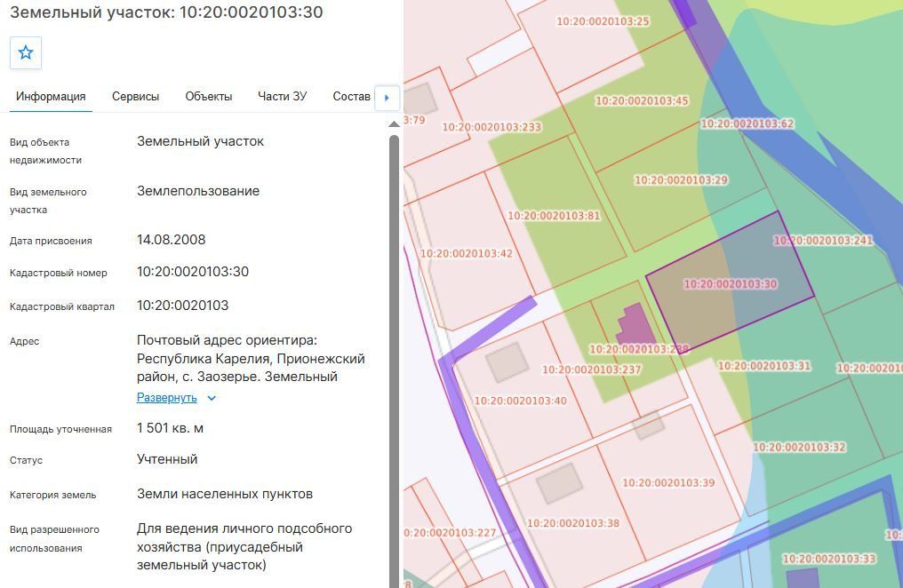Select cadastral quarter value 10:20:0020103
The width and height of the screenshot is (903, 588).
pos(182,306)
